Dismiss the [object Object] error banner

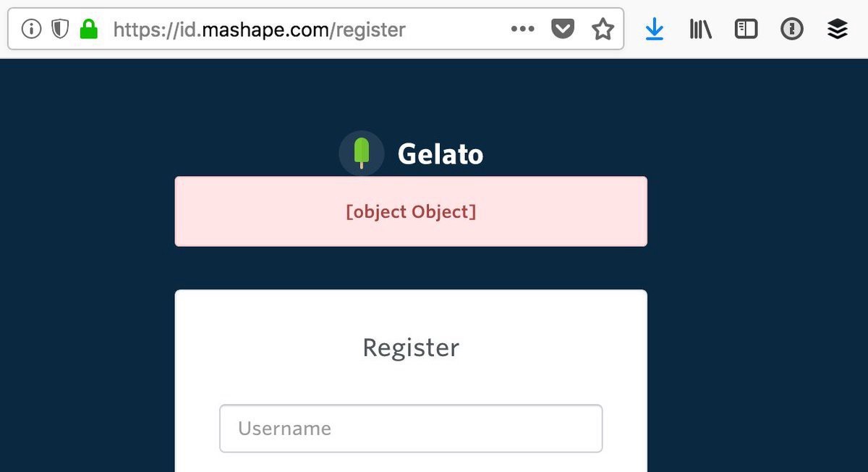pos(411,211)
